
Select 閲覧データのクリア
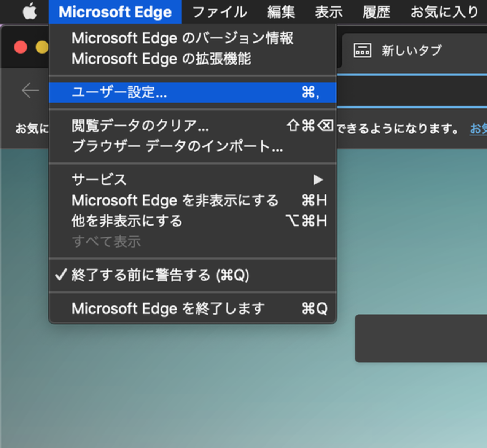[140, 126]
